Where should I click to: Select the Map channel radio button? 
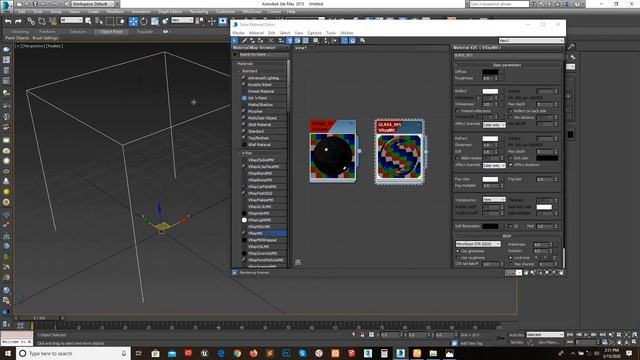(x=511, y=264)
